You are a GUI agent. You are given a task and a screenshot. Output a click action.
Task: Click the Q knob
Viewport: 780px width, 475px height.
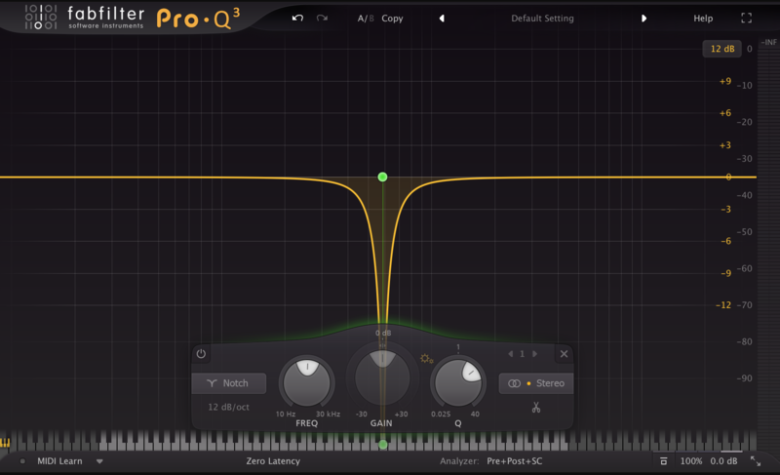tap(458, 382)
